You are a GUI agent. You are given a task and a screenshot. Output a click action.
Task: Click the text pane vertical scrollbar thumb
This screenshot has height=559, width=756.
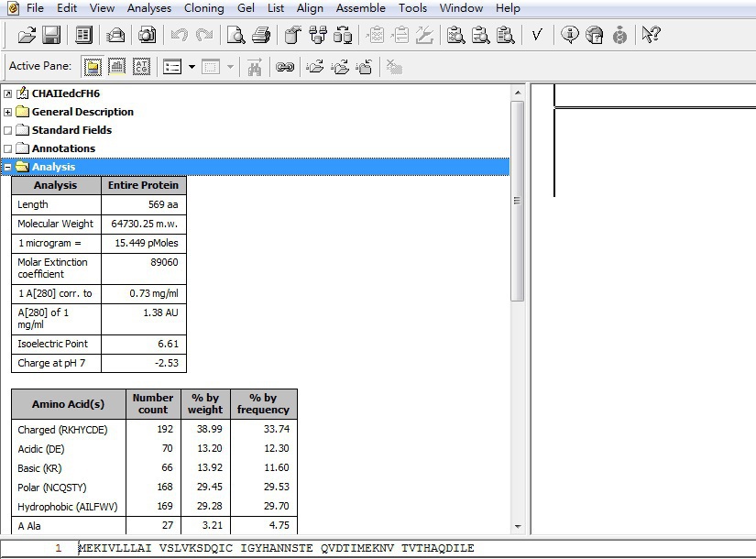517,201
